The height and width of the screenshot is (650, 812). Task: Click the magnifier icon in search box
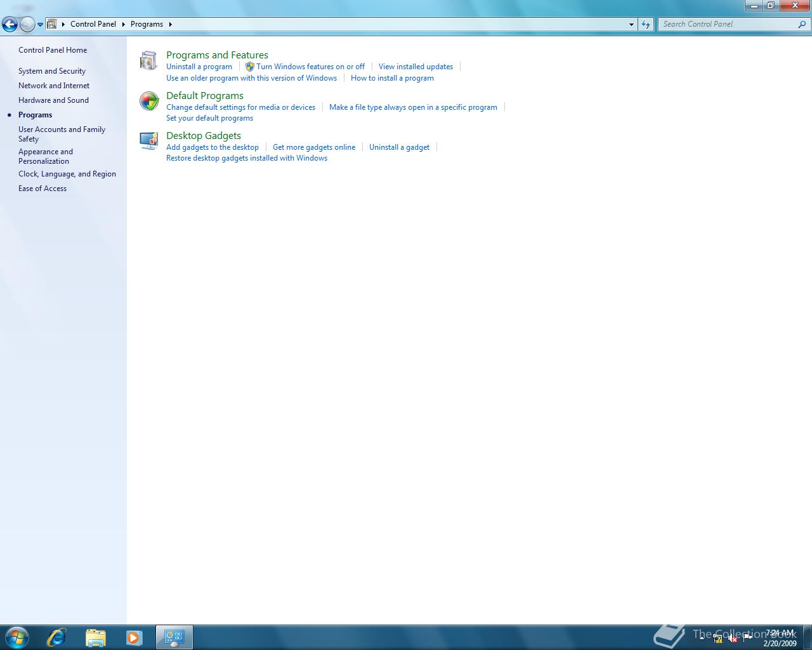click(x=802, y=24)
